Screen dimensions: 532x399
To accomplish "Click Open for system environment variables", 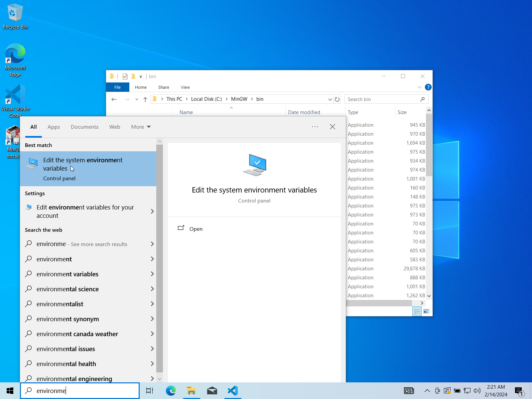I will click(196, 229).
